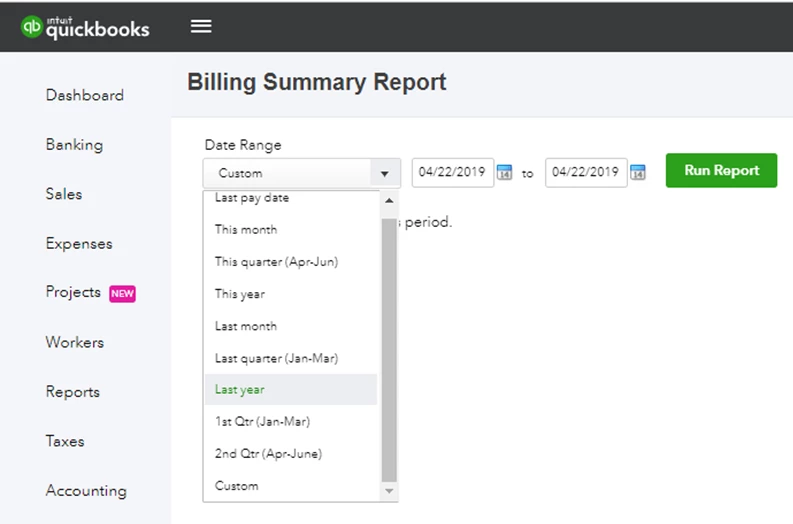Click the QuickBooks logo icon

[31, 26]
